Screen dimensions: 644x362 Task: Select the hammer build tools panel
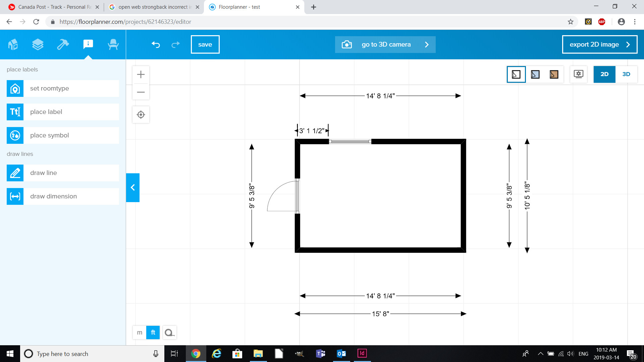(63, 44)
